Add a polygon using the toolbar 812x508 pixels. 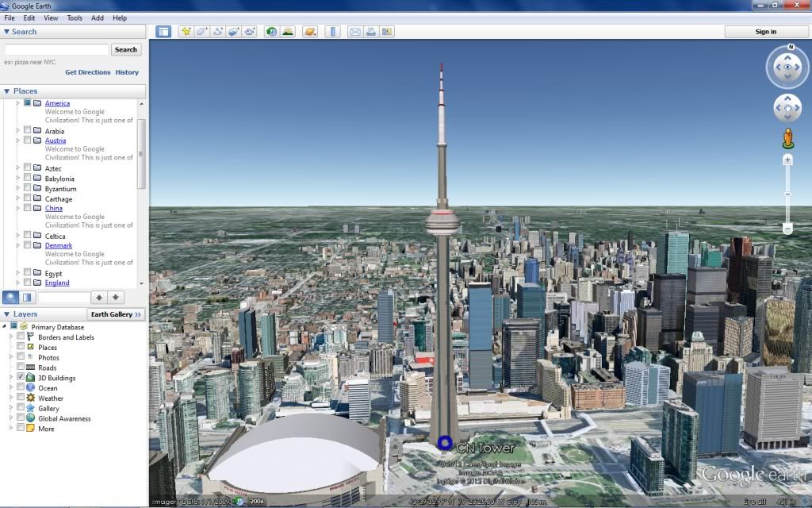tap(201, 32)
